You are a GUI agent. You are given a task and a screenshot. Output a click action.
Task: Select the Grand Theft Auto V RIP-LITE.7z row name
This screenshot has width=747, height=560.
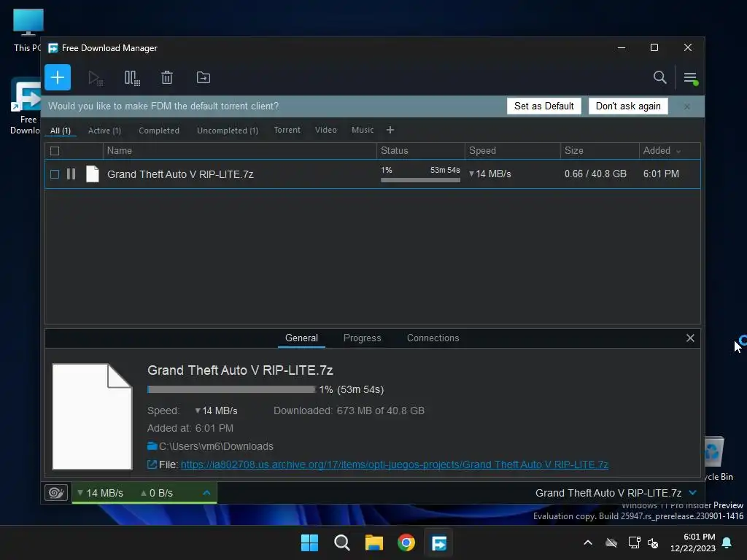(x=180, y=174)
